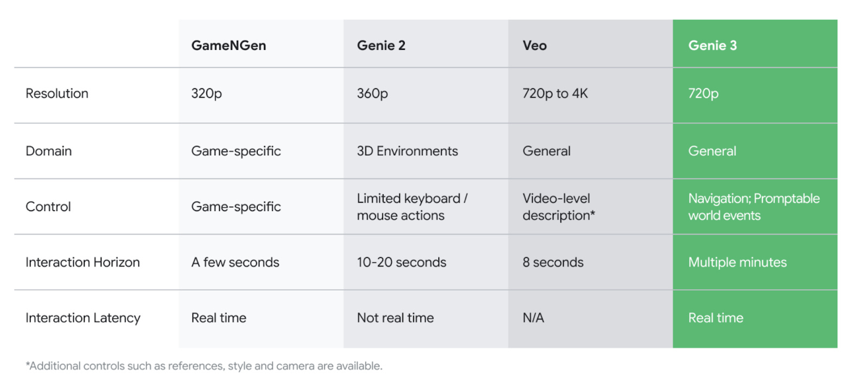The image size is (868, 382).
Task: Select the 3D Environments cell
Action: point(407,151)
